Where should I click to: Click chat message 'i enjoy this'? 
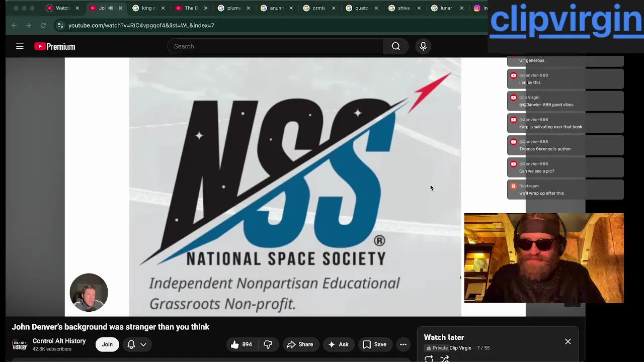point(530,82)
